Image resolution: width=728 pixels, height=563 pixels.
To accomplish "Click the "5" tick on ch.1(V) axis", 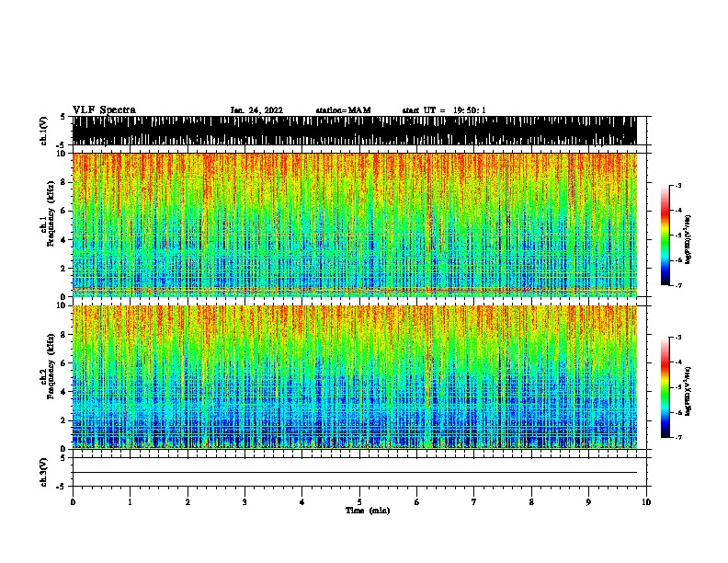I will tap(63, 117).
